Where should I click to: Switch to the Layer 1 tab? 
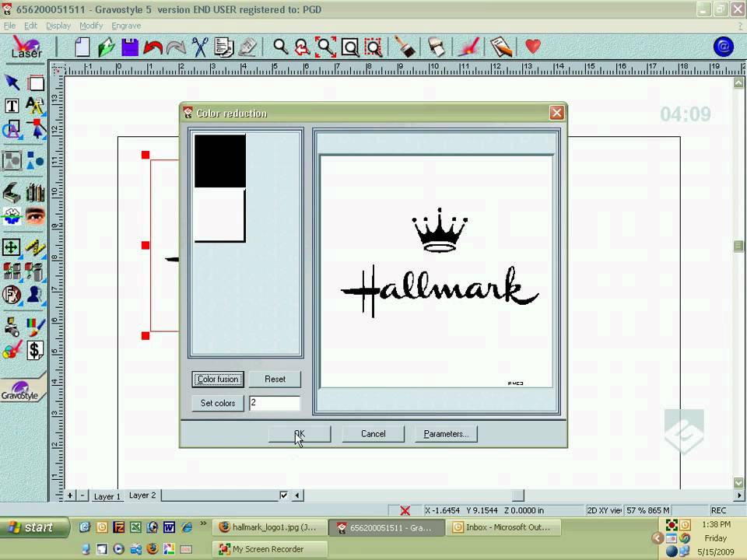[x=107, y=496]
